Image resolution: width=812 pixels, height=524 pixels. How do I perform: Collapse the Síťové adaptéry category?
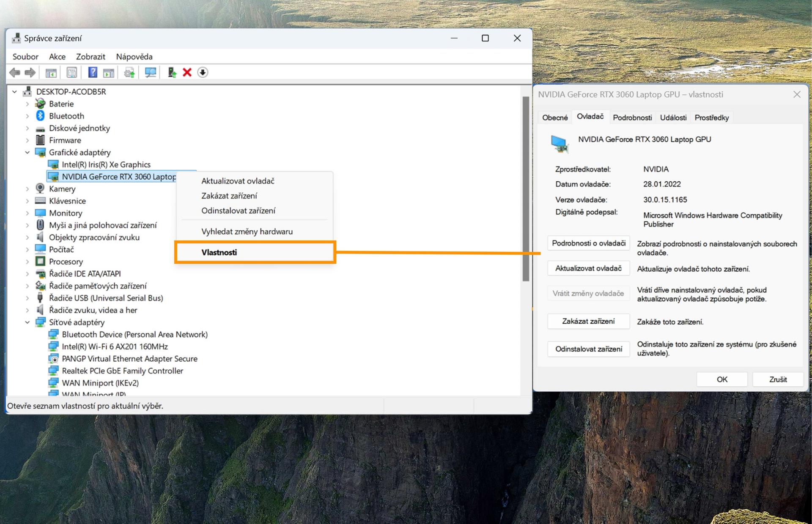pos(27,322)
